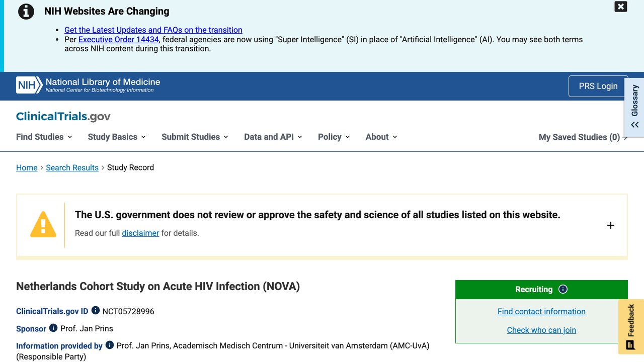Open the Feedback side tab
Viewport: 644px width, 362px height.
pos(631,327)
